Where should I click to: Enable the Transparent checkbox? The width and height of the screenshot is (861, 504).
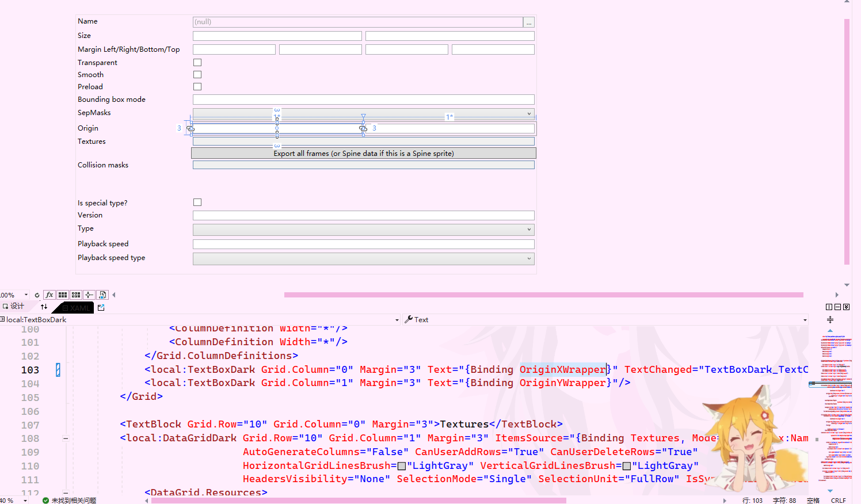[x=197, y=62]
